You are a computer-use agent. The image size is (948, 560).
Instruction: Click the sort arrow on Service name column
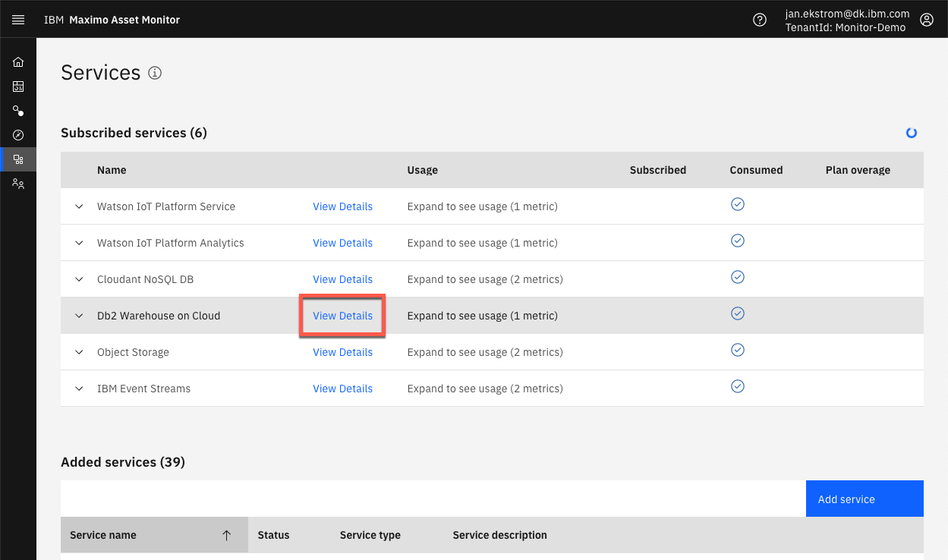[226, 535]
